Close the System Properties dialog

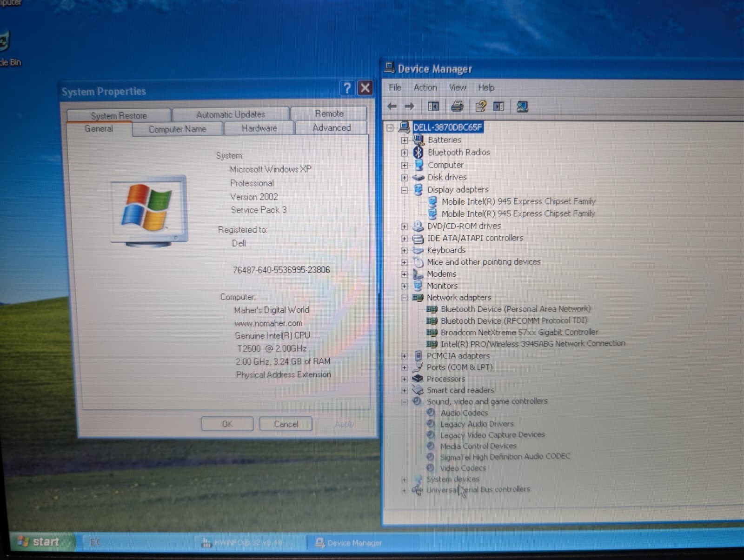coord(365,88)
